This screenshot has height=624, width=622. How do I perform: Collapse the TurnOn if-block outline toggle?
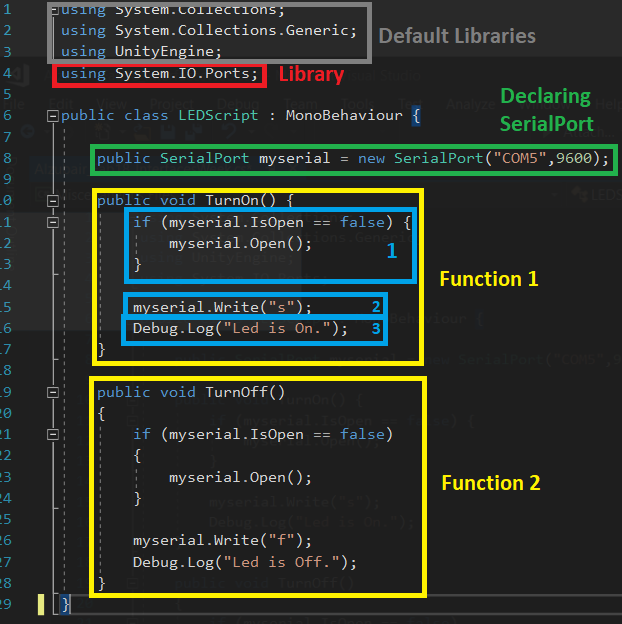coord(54,222)
